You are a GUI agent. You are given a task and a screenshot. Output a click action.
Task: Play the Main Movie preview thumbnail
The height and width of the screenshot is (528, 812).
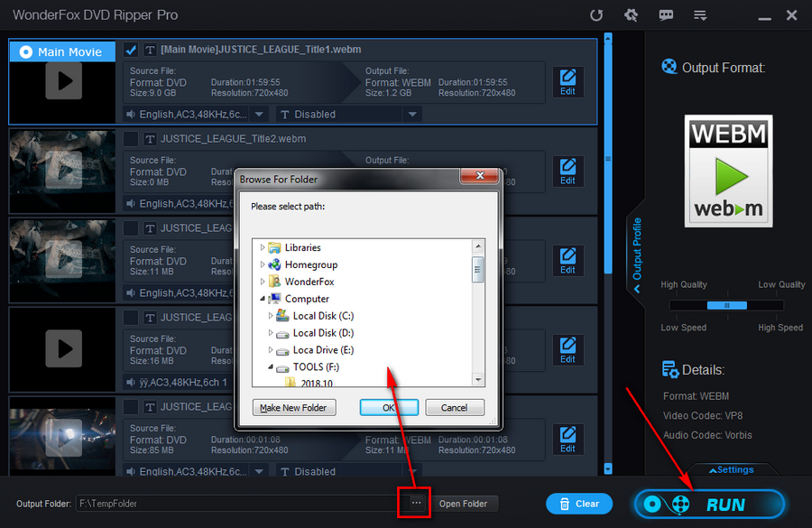[x=64, y=81]
